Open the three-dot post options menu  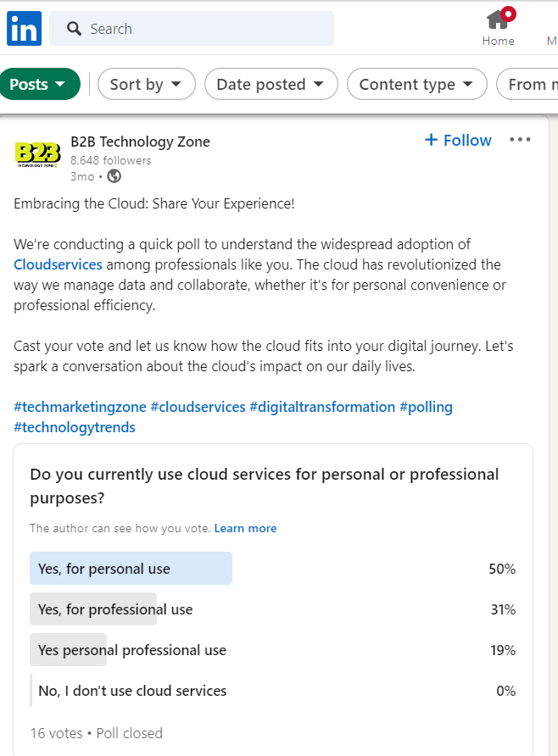point(520,140)
